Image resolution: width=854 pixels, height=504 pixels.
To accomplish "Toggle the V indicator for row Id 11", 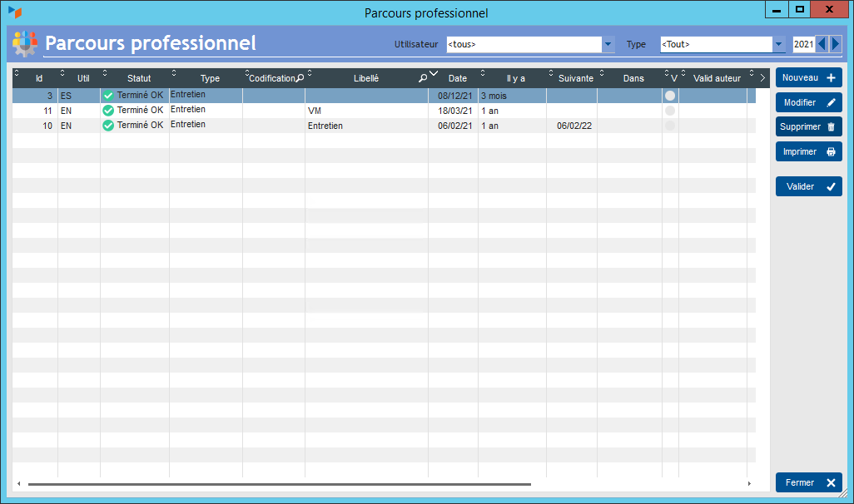I will (670, 111).
